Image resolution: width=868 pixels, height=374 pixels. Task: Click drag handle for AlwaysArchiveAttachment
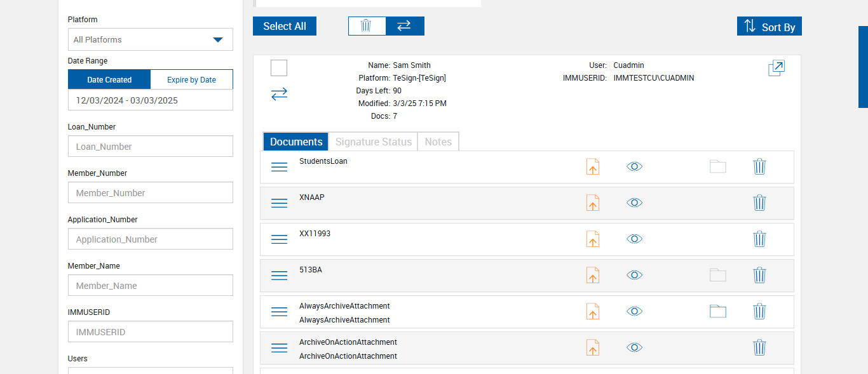pos(280,312)
